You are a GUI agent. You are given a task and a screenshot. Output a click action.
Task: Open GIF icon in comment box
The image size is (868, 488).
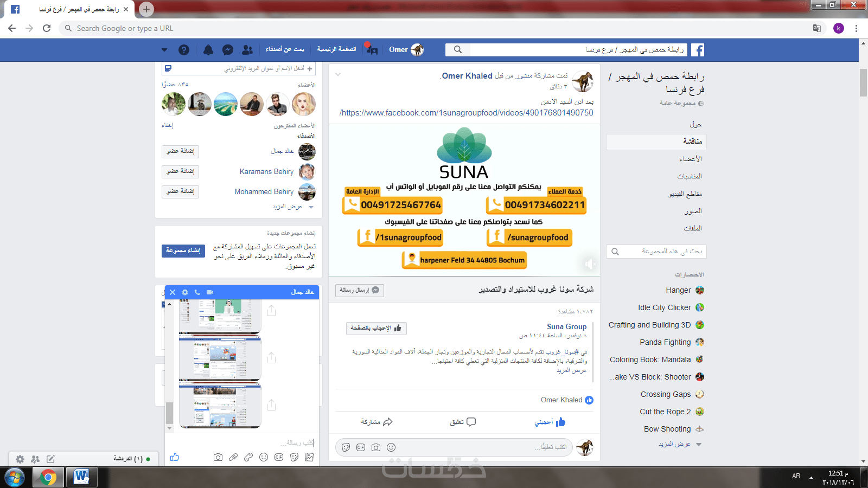pyautogui.click(x=361, y=447)
